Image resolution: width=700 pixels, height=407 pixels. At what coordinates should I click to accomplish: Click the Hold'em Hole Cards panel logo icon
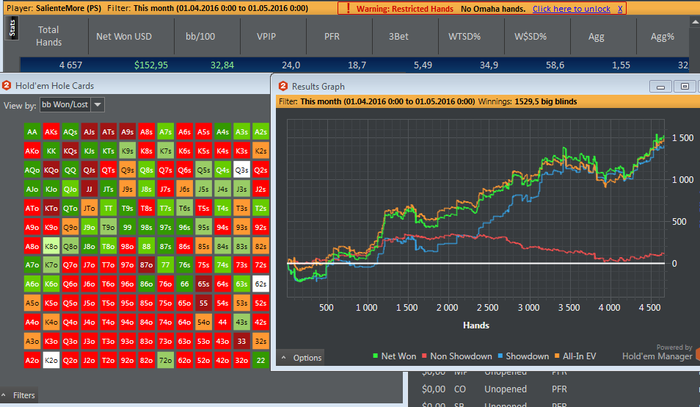[6, 85]
